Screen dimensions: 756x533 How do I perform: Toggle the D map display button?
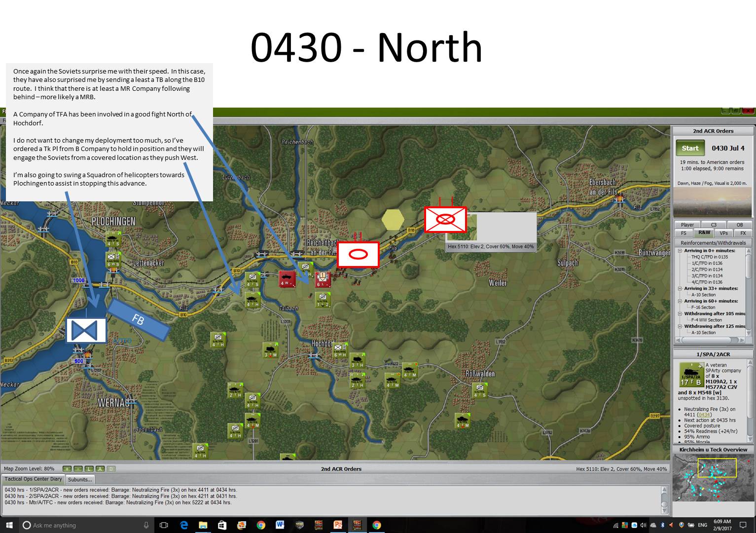pos(111,469)
